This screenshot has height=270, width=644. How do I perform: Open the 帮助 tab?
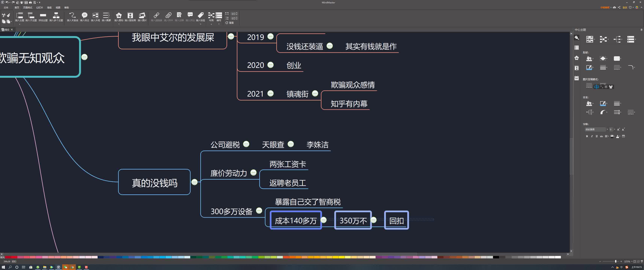[66, 7]
